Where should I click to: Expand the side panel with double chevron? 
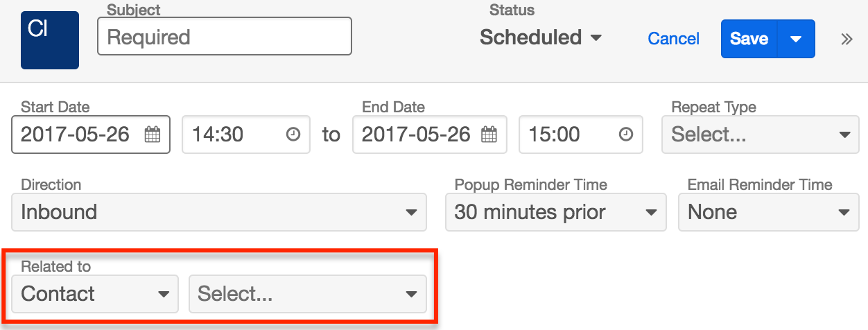point(847,39)
